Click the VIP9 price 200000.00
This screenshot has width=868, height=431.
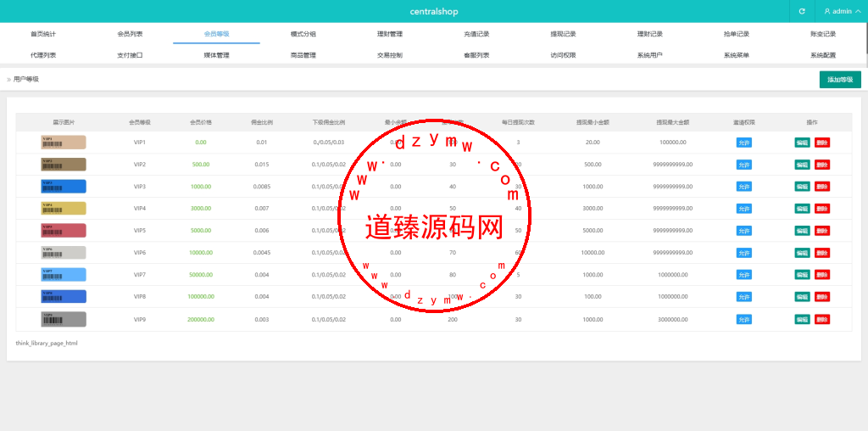[x=200, y=320]
